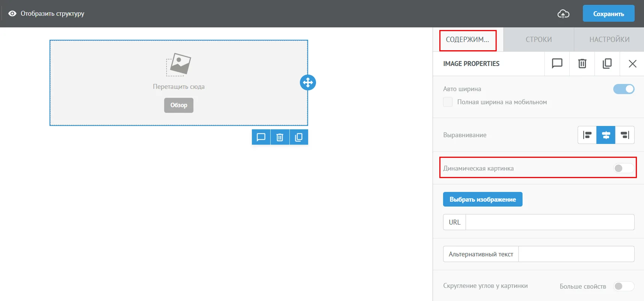The height and width of the screenshot is (301, 644).
Task: Click the cloud upload icon in header
Action: coord(563,14)
